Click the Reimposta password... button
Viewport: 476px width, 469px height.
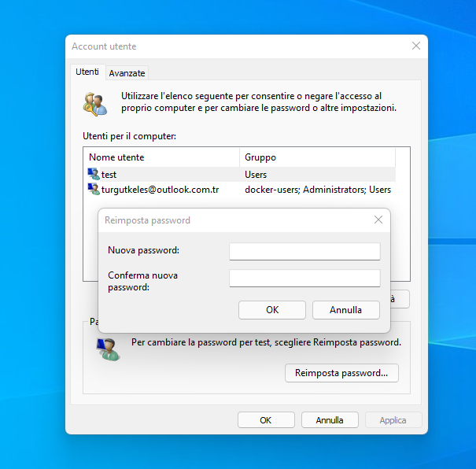(x=341, y=373)
